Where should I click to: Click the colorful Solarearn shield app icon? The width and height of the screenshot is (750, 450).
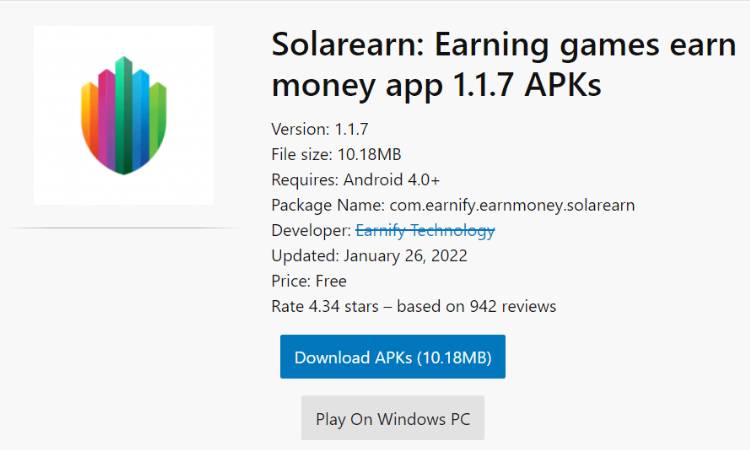124,115
